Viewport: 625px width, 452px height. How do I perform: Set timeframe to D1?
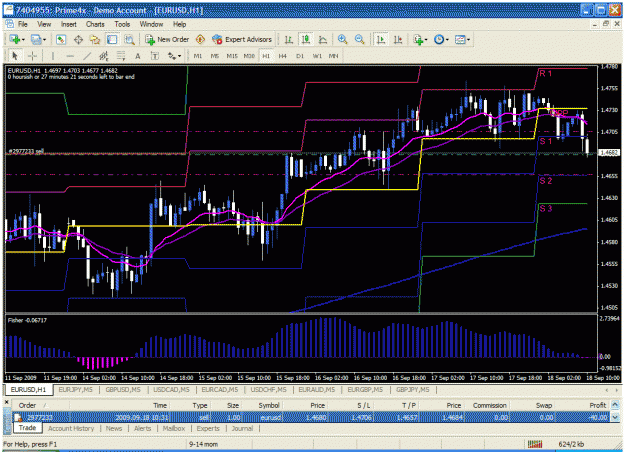coord(300,56)
